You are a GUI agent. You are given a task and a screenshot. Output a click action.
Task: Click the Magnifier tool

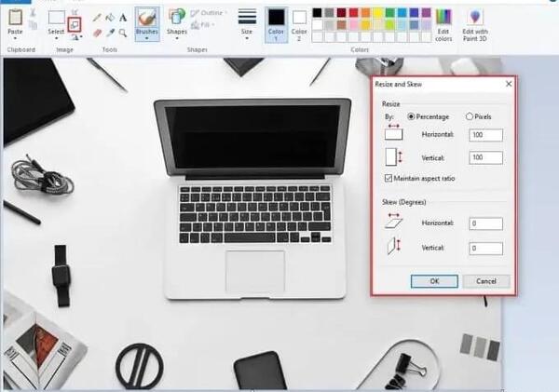click(x=123, y=34)
